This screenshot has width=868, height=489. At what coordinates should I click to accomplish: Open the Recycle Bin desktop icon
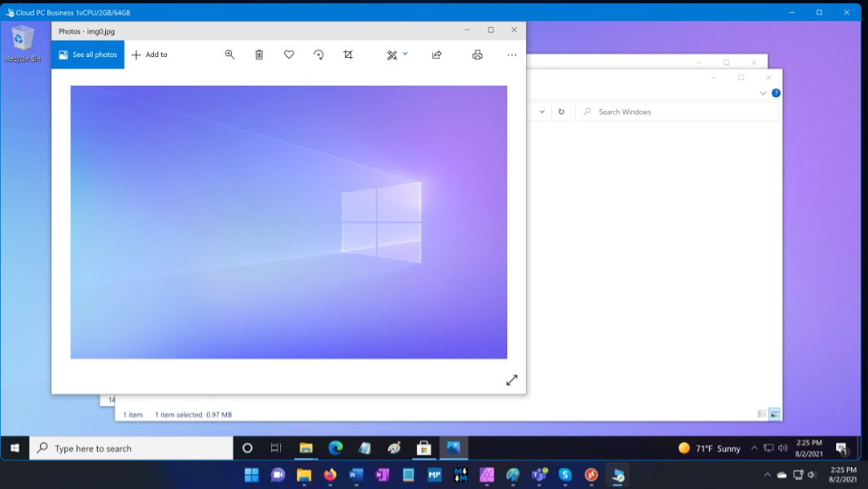click(23, 42)
